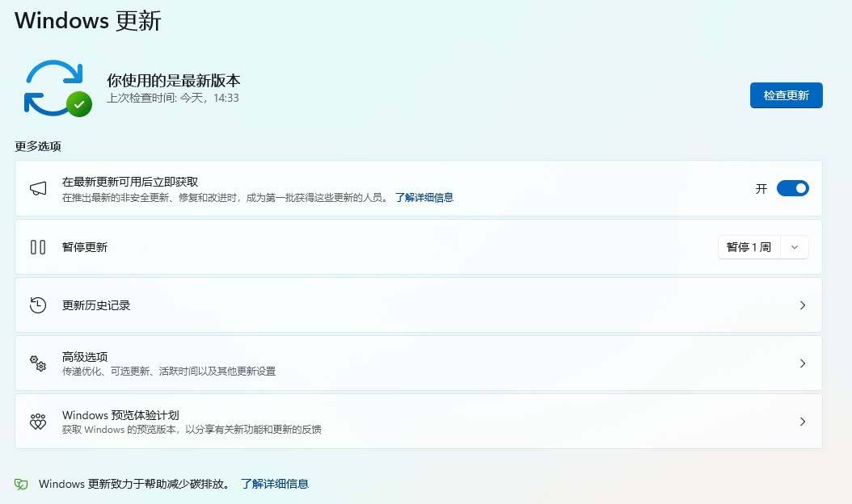
Task: Toggle off 在最新更新可用后立即获取 switch
Action: 793,188
